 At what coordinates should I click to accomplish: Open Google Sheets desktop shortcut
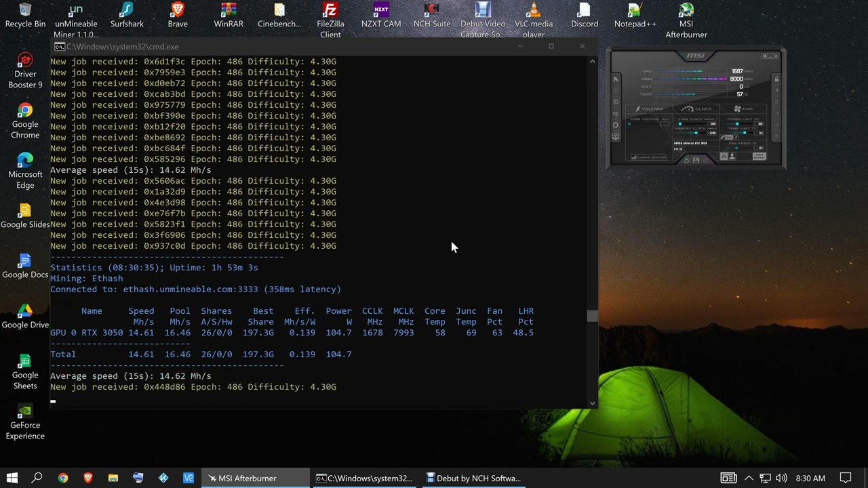click(25, 371)
